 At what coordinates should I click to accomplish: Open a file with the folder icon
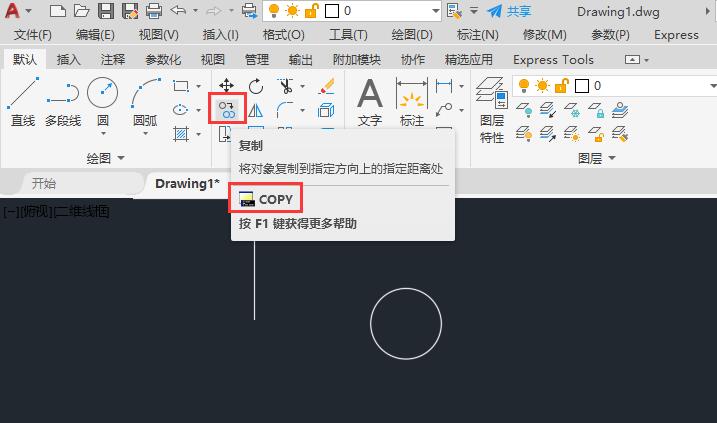pos(81,11)
